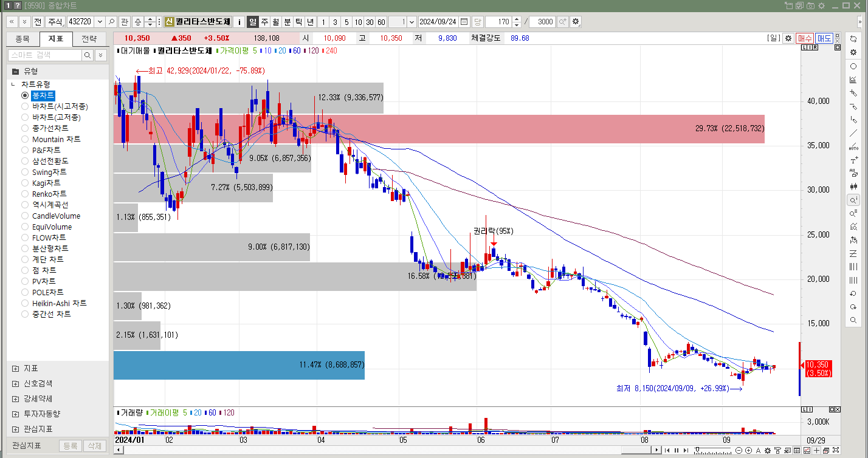Expand smart search options chevron

100,55
